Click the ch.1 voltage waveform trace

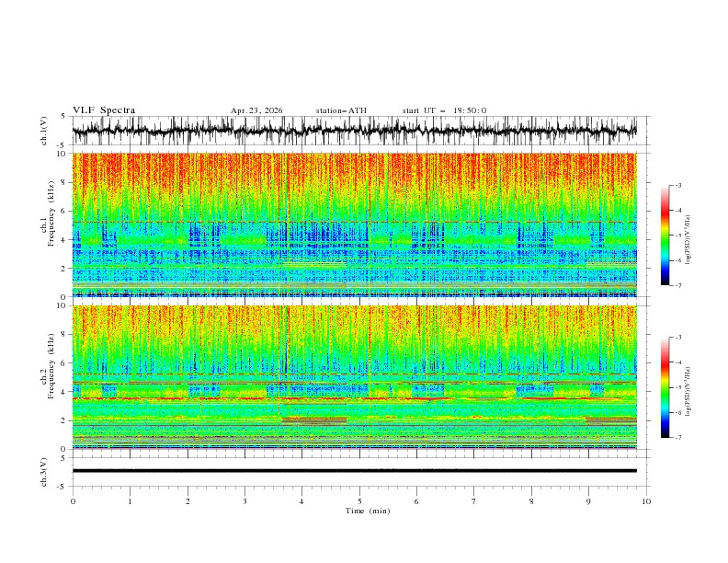(354, 131)
